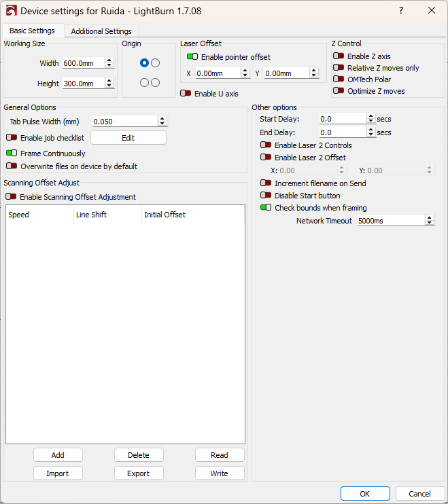Screen dimensions: 448x504
Task: Click the Width input field
Action: (84, 63)
